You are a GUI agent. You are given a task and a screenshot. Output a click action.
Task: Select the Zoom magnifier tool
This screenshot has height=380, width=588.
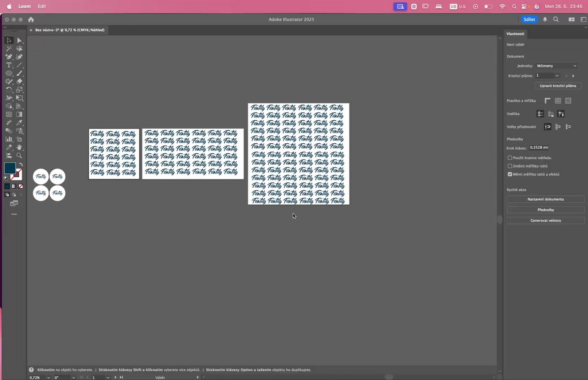[19, 156]
